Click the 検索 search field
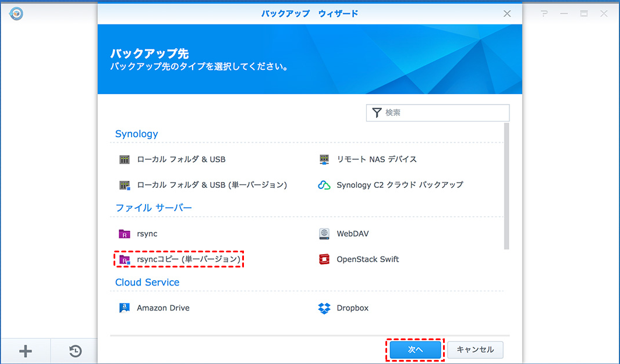 (x=438, y=113)
